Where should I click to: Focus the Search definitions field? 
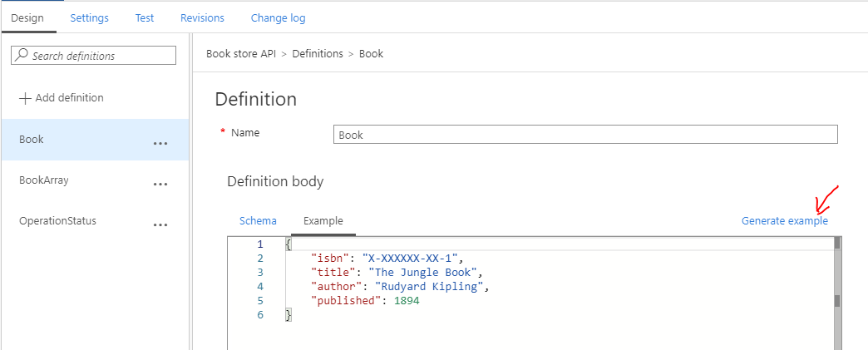(100, 56)
